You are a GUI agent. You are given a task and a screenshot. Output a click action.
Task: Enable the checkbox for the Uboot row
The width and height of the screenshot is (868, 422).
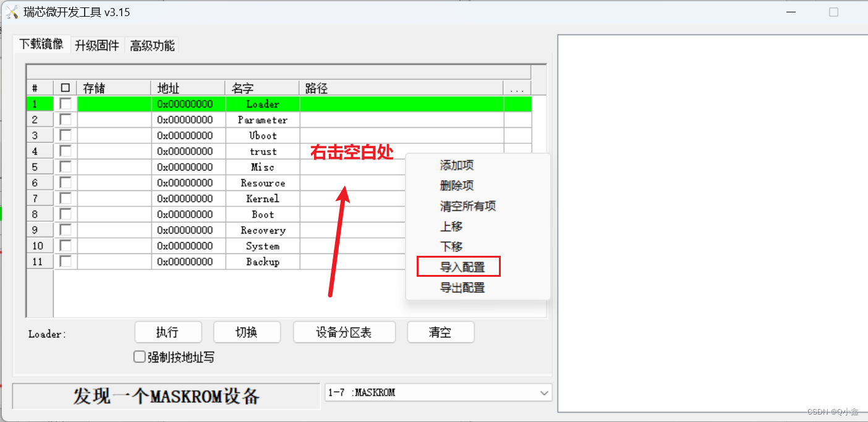(x=66, y=135)
